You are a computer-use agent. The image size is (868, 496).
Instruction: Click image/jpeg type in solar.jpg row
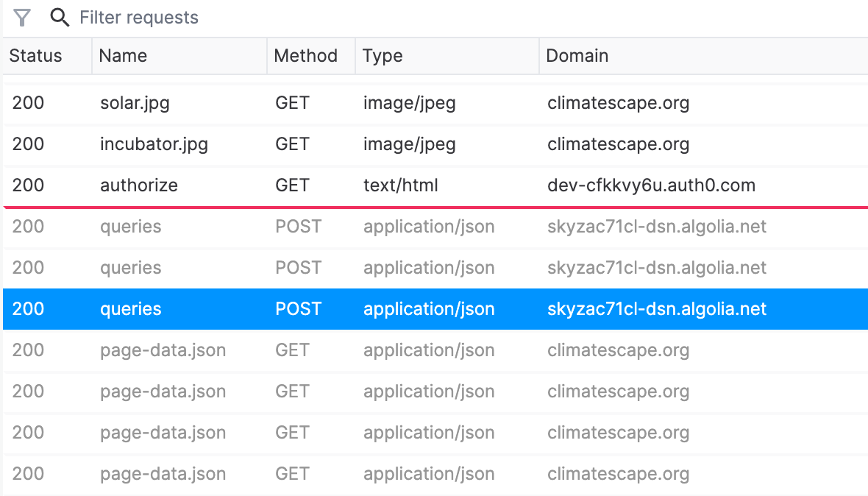coord(409,104)
